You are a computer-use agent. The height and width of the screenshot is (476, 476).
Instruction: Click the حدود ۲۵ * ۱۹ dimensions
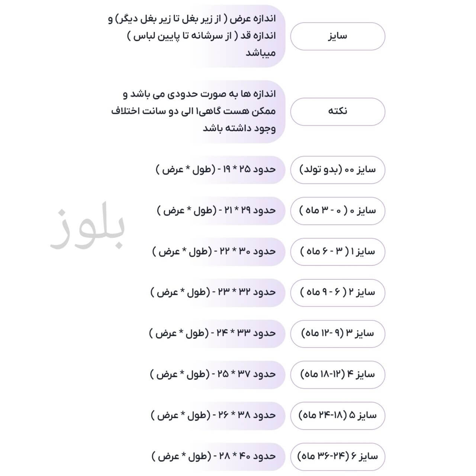(216, 170)
